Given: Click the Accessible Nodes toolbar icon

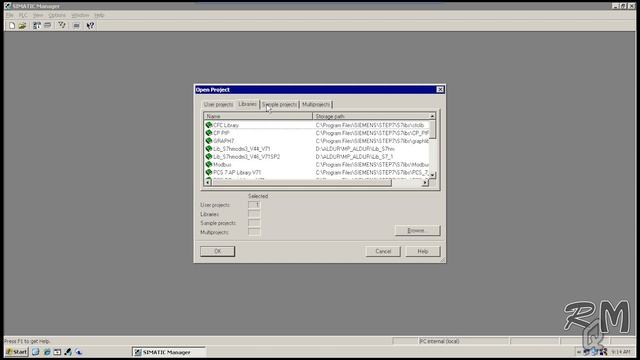Looking at the screenshot, I should click(37, 25).
